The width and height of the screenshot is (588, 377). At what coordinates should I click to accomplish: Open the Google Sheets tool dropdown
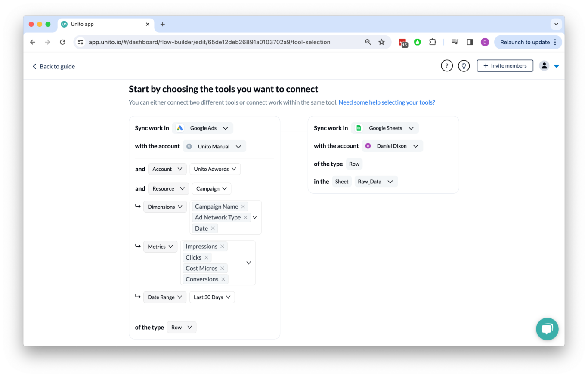[385, 128]
